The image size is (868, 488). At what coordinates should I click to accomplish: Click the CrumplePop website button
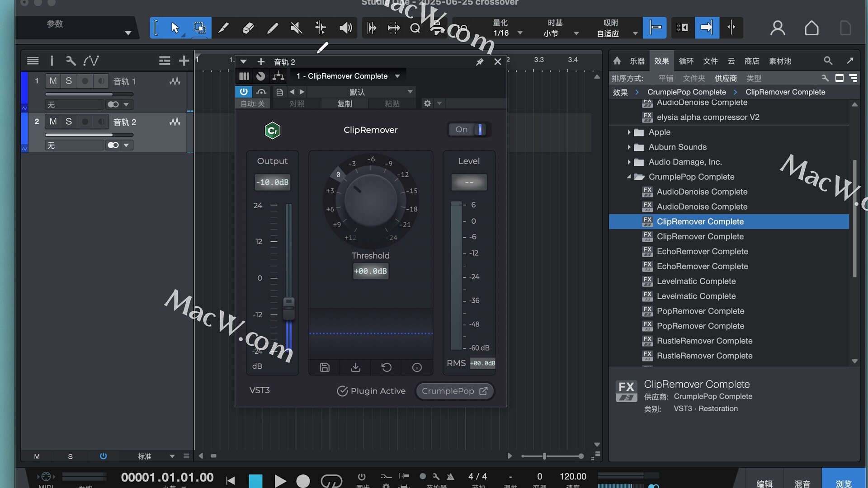[455, 391]
